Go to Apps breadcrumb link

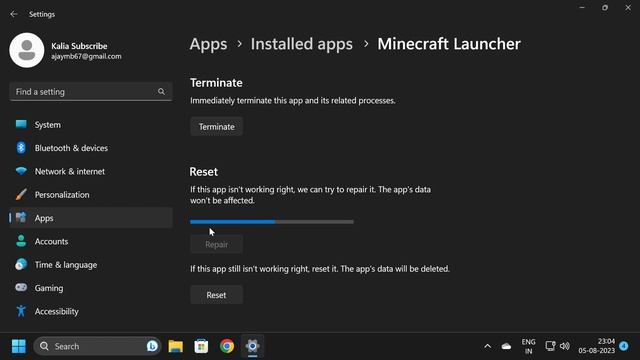[x=208, y=44]
